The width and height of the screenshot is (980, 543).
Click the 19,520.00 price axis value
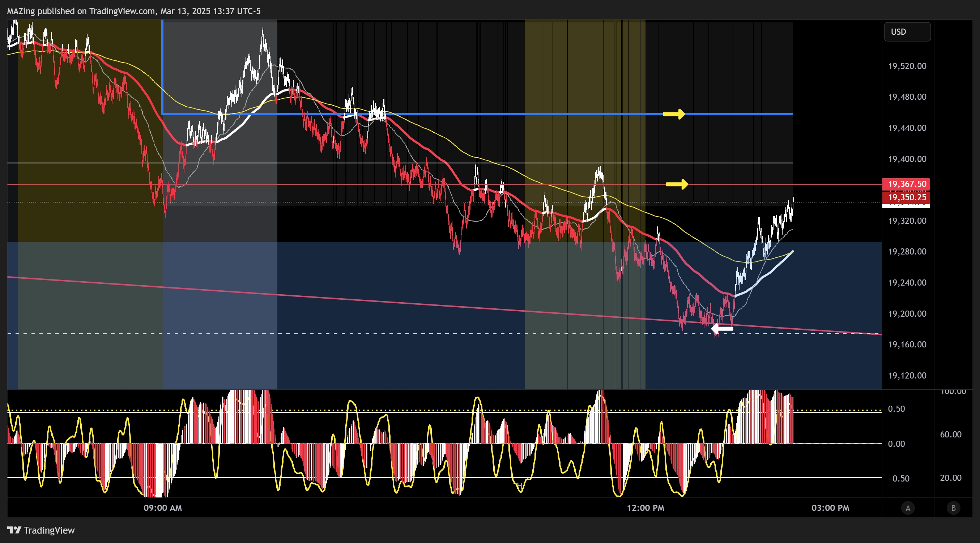tap(907, 66)
